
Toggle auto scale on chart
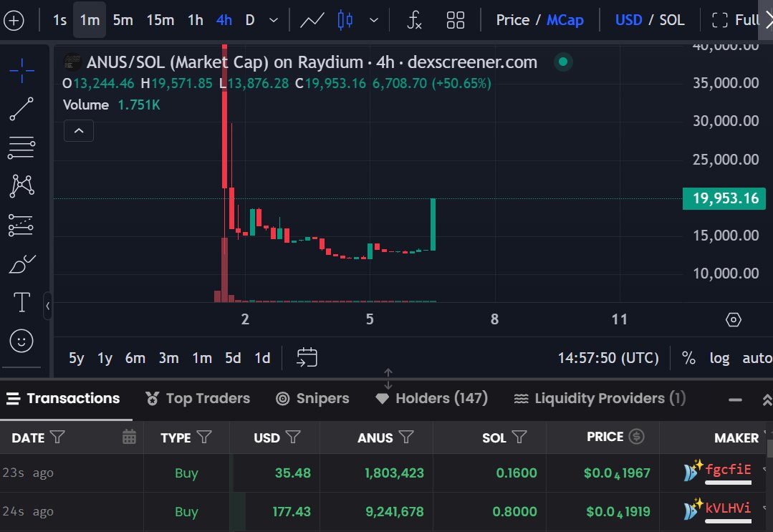pos(757,358)
